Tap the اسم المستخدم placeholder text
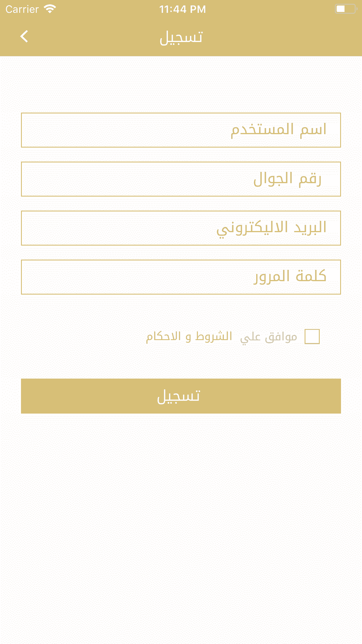This screenshot has height=644, width=362. [x=278, y=129]
